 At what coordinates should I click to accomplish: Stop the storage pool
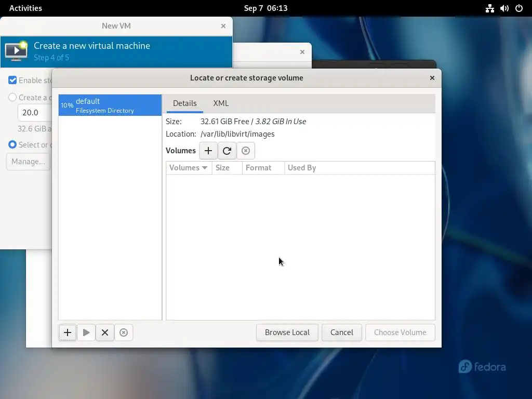point(105,332)
